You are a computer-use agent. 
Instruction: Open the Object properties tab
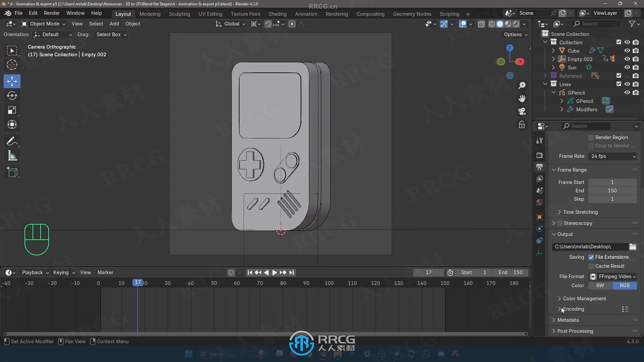(x=539, y=217)
